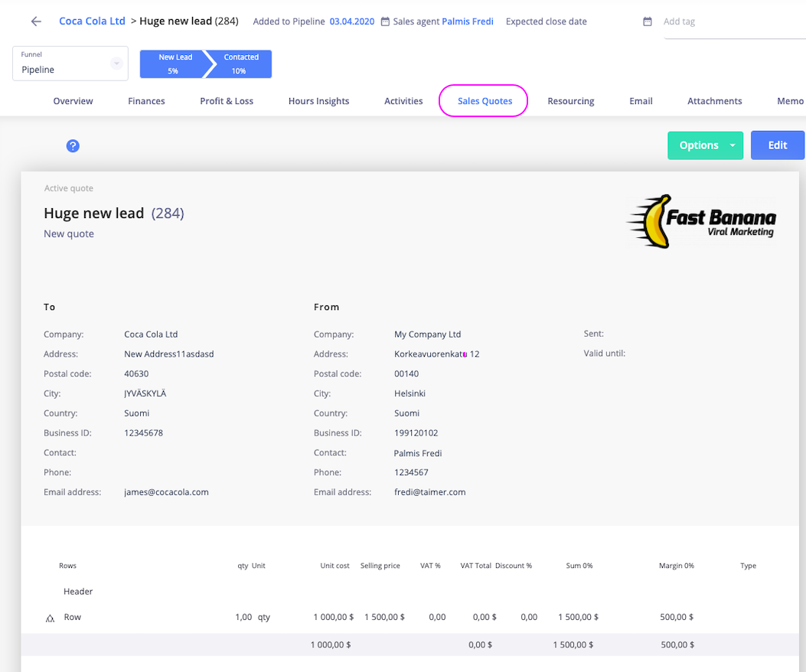Click the "Unit cost" column header
Viewport: 806px width, 672px height.
pos(334,566)
